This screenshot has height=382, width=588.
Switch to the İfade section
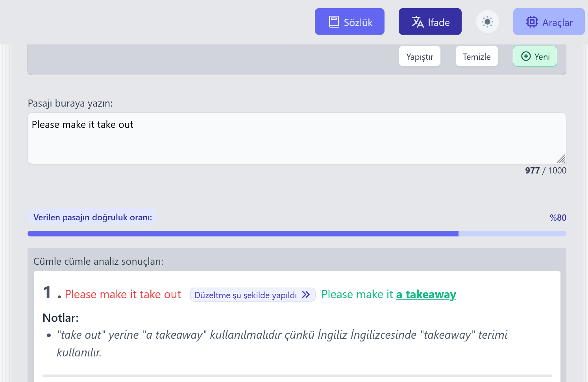click(x=430, y=22)
